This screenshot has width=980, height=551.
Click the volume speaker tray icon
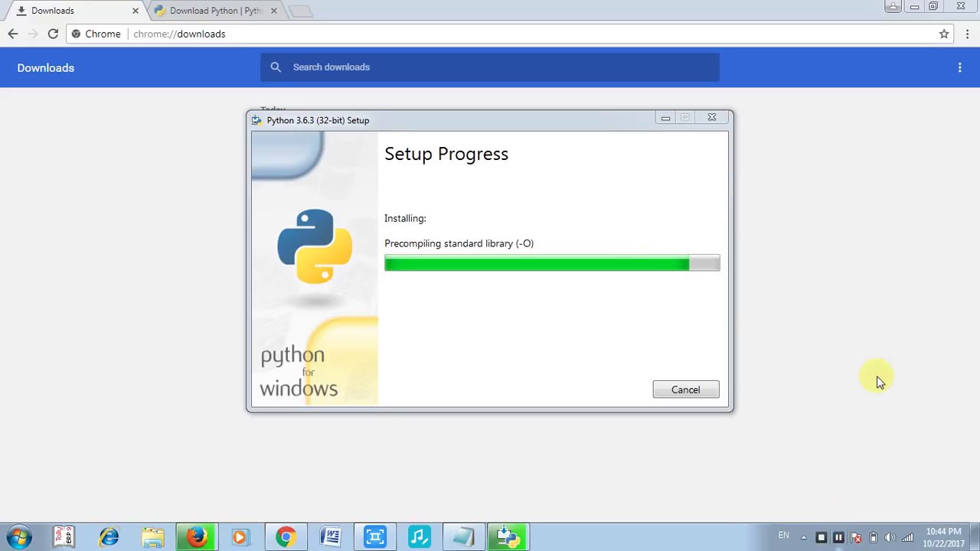click(890, 537)
